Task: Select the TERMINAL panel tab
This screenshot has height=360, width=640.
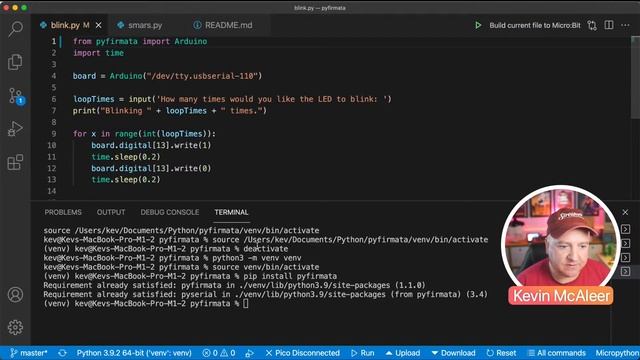Action: (x=231, y=212)
